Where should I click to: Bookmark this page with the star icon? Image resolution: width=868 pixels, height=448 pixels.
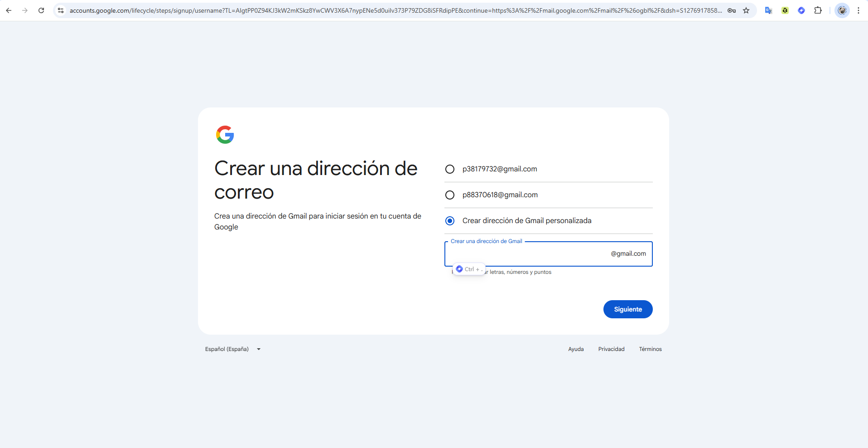(x=746, y=10)
